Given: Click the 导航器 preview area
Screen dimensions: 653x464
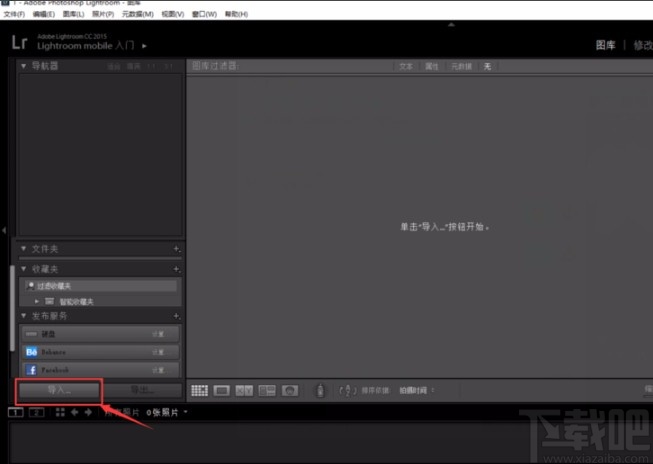Looking at the screenshot, I should pos(100,155).
